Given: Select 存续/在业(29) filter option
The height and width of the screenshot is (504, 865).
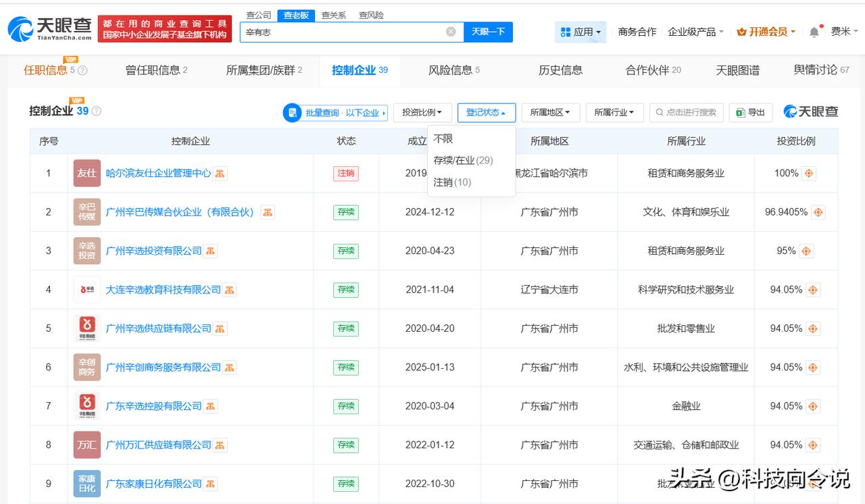Looking at the screenshot, I should coord(464,161).
